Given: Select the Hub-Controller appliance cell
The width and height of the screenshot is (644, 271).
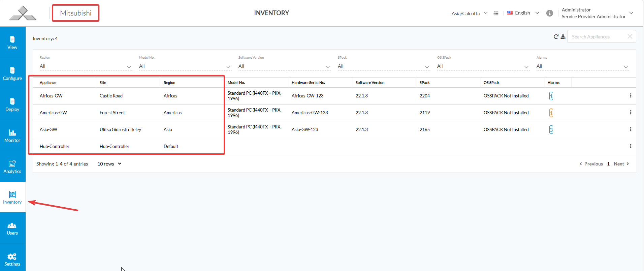Looking at the screenshot, I should coord(55,146).
